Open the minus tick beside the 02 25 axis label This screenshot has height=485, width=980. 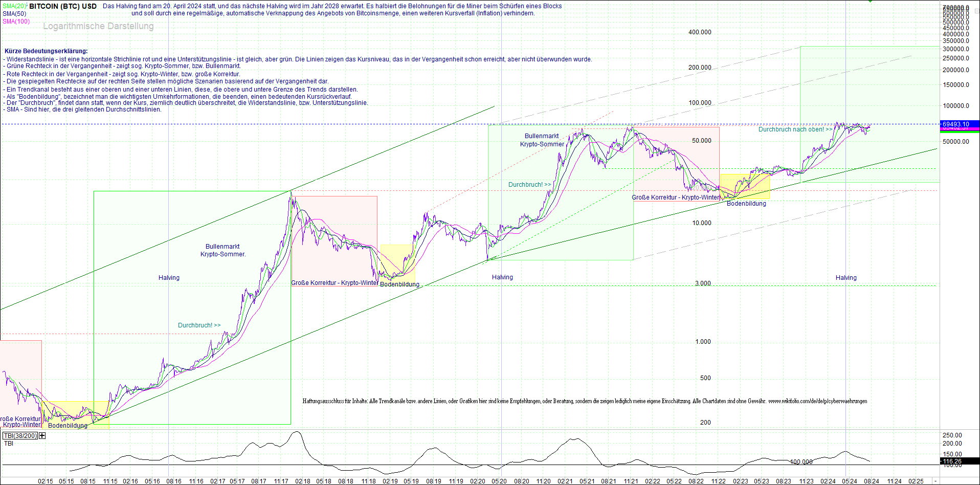(936, 481)
